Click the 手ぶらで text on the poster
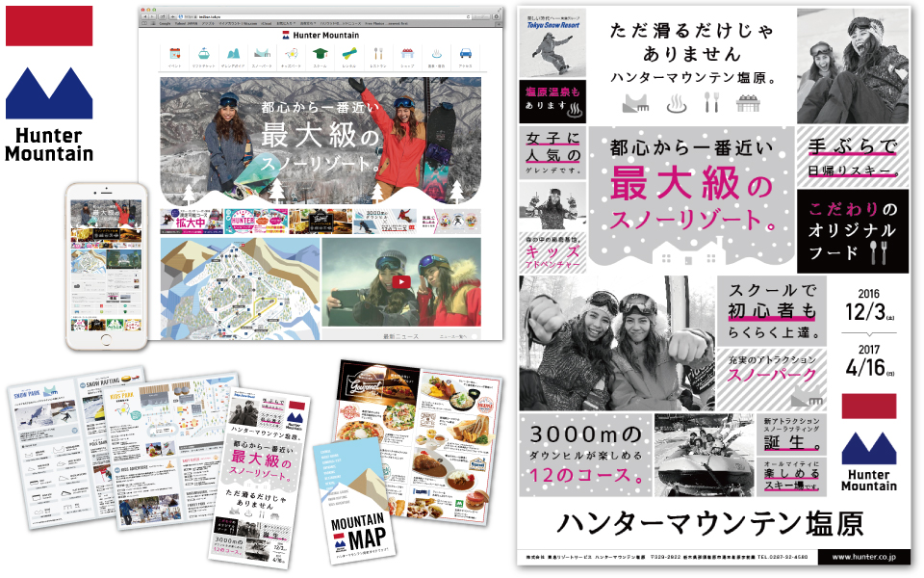Screen dimensions: 924x578 point(852,146)
